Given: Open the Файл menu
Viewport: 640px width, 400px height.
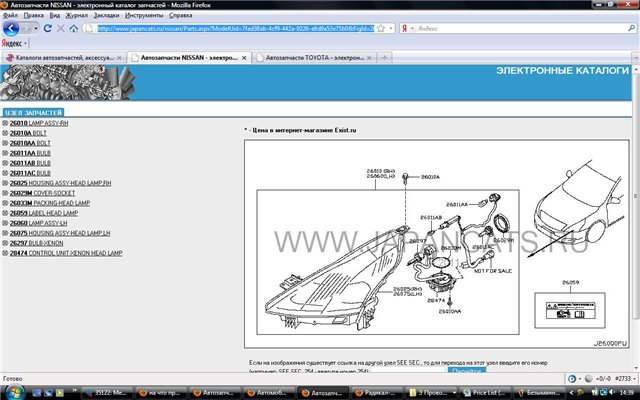Looking at the screenshot, I should point(10,15).
